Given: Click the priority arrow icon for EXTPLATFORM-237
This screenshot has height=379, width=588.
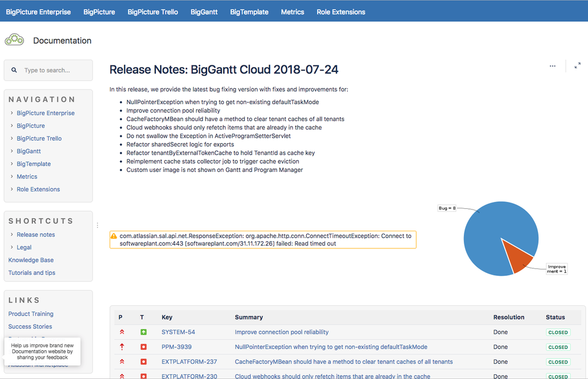Looking at the screenshot, I should tap(122, 362).
